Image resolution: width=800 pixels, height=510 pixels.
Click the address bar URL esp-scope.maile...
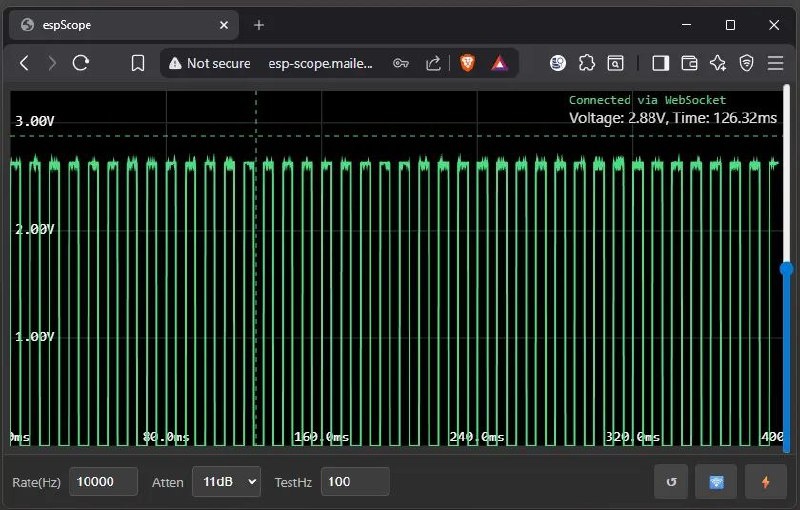point(320,63)
